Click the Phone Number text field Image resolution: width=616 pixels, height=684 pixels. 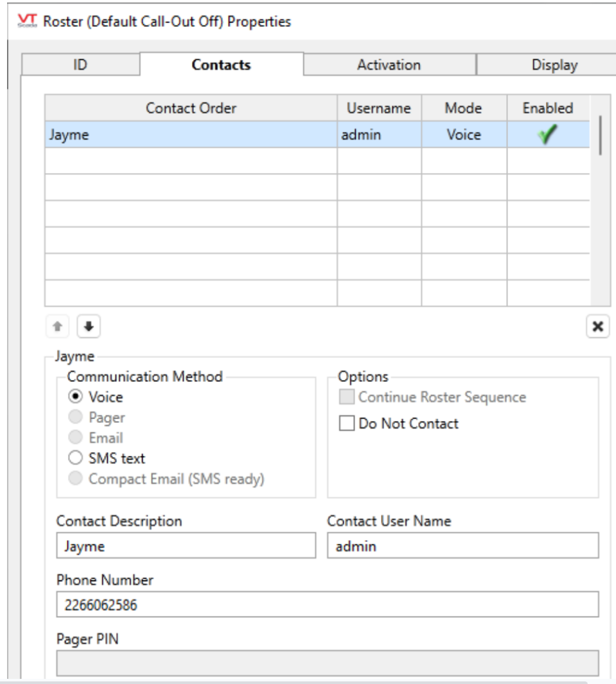click(328, 604)
